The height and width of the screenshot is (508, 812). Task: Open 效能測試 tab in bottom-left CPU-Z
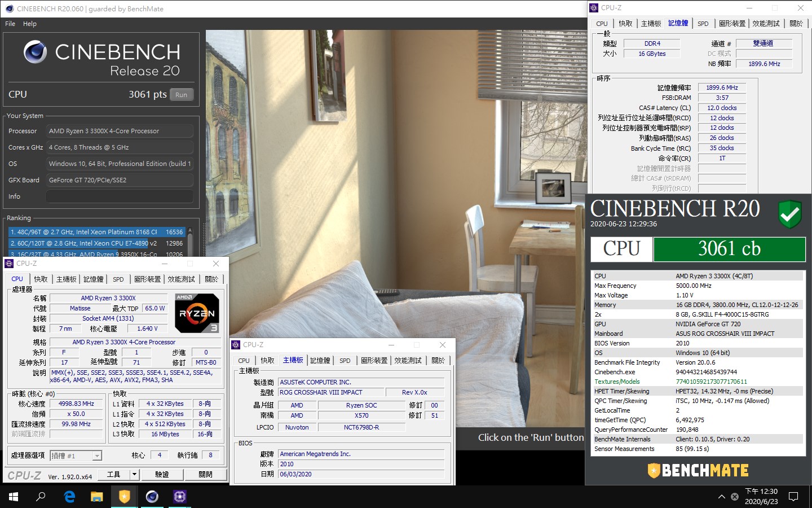(x=181, y=279)
